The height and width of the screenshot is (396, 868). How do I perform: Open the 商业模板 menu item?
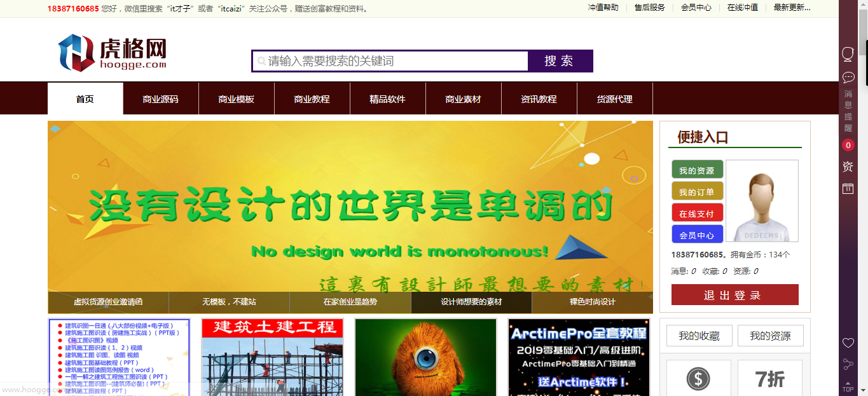tap(237, 99)
